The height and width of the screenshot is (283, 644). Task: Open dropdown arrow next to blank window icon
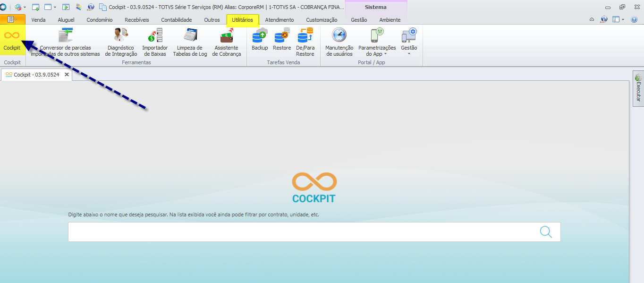tap(55, 7)
